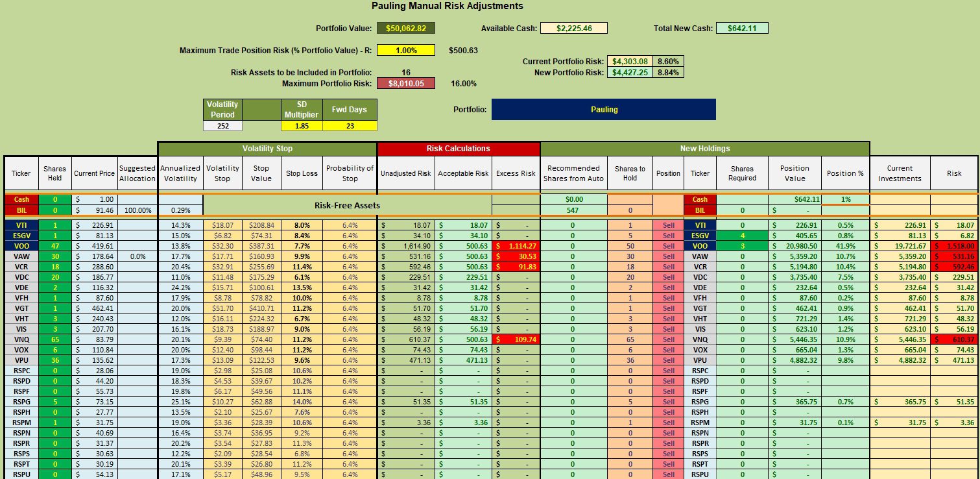Screen dimensions: 980x479
Task: Select VGT stop value $410.71
Action: click(x=261, y=308)
